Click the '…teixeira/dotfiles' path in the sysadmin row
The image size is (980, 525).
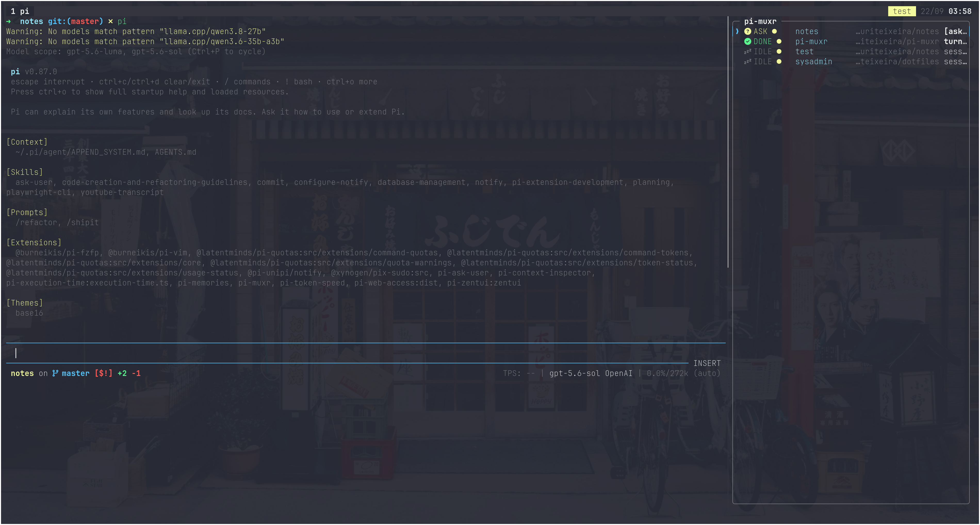point(897,62)
